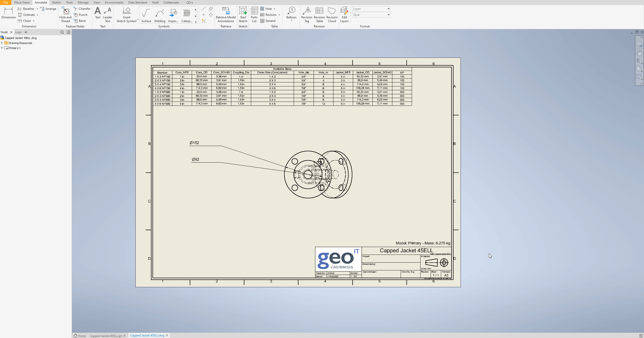Open the Capped Jacket 45ELL.ipt document tab

(106, 336)
